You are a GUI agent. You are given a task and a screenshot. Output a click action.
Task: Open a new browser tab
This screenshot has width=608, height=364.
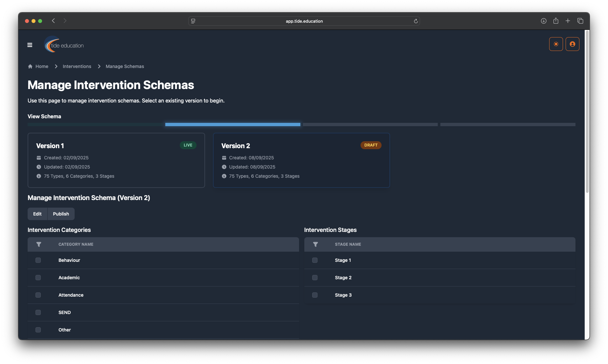[x=568, y=21]
